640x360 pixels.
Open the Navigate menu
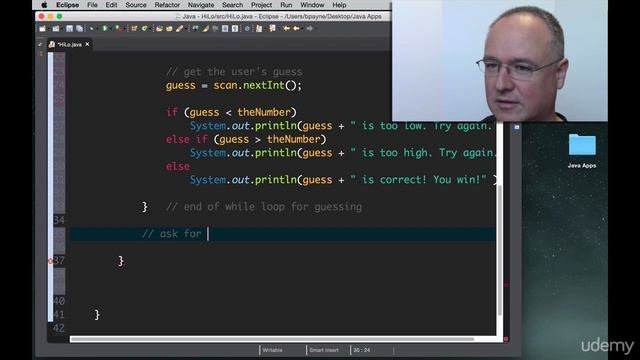[x=201, y=5]
